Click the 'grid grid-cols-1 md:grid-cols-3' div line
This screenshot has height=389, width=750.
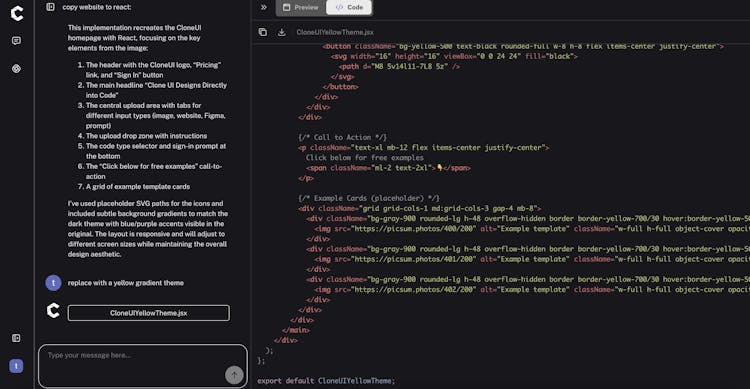(x=420, y=208)
